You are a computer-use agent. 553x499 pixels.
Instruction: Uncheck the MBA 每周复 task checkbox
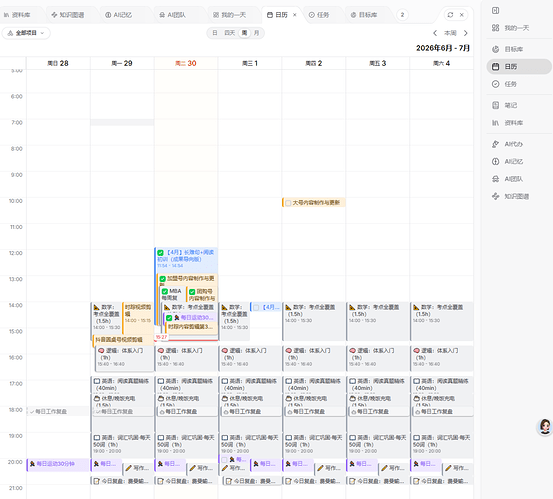tap(165, 291)
